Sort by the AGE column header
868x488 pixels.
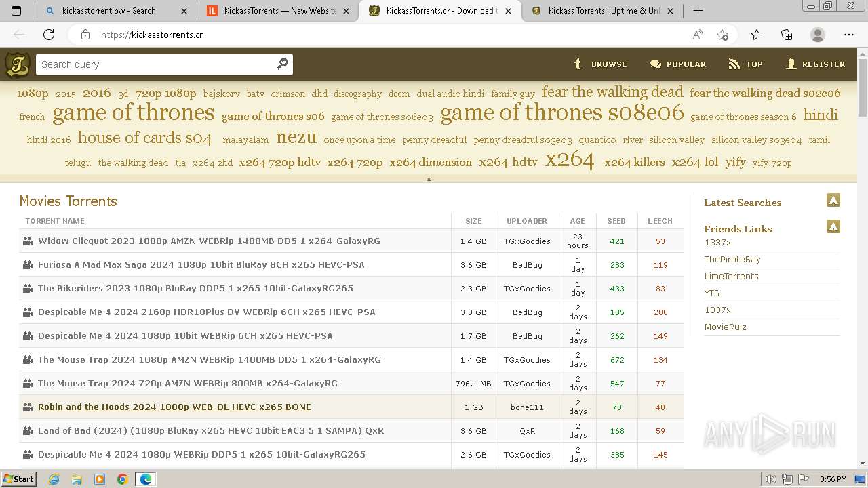click(x=577, y=221)
